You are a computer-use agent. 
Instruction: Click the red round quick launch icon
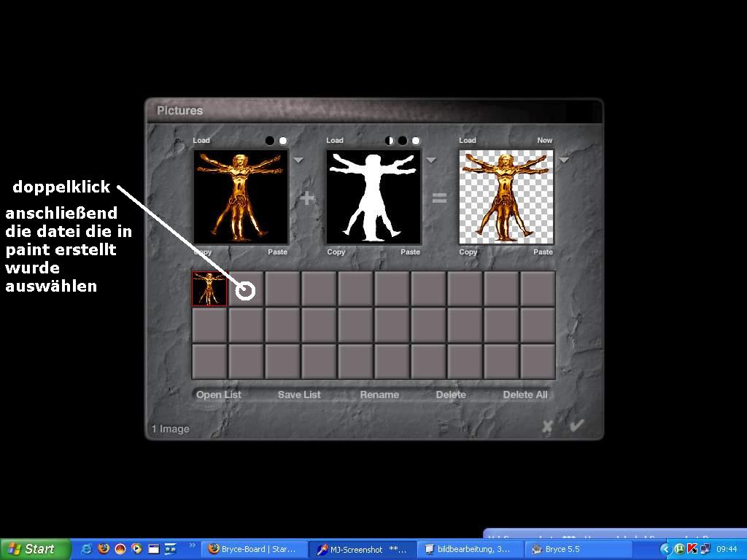pos(120,549)
